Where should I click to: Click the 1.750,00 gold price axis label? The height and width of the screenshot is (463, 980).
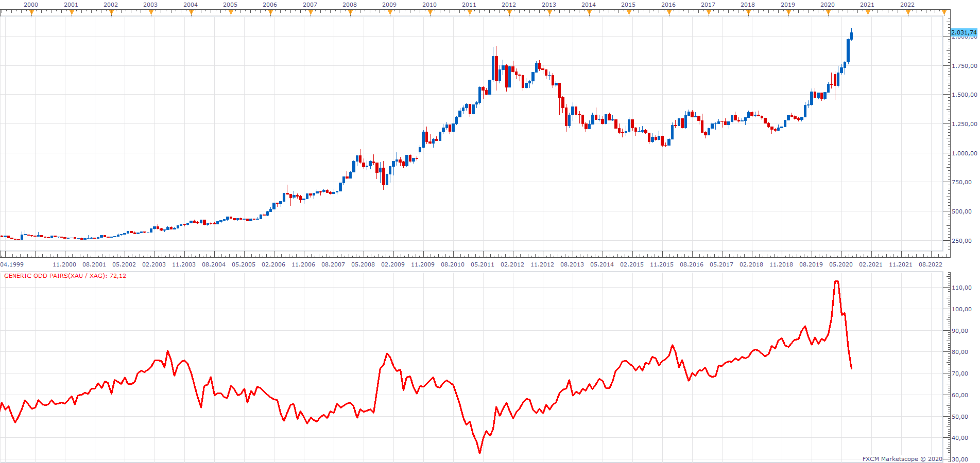[965, 66]
